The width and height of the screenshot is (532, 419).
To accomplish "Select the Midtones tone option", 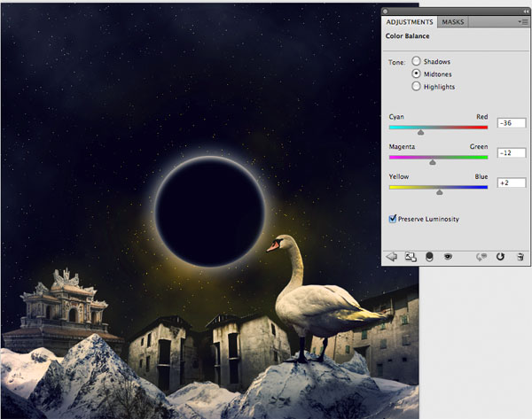I will (x=416, y=74).
